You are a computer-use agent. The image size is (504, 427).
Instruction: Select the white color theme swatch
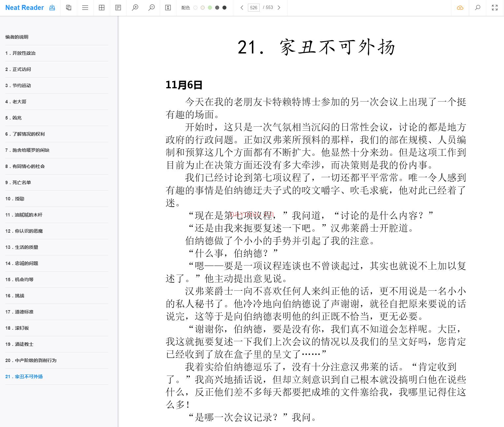click(x=195, y=8)
